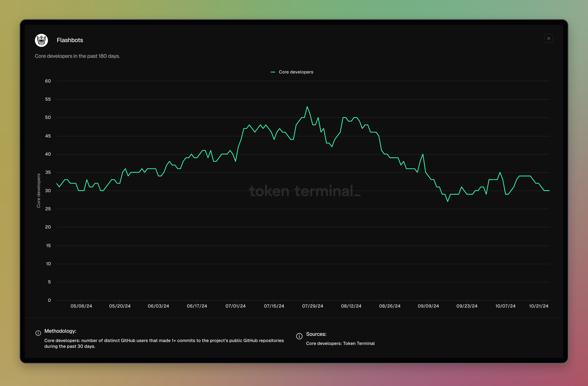Click the vertical 'Core developers' axis title
Viewport: 588px width, 386px height.
39,191
